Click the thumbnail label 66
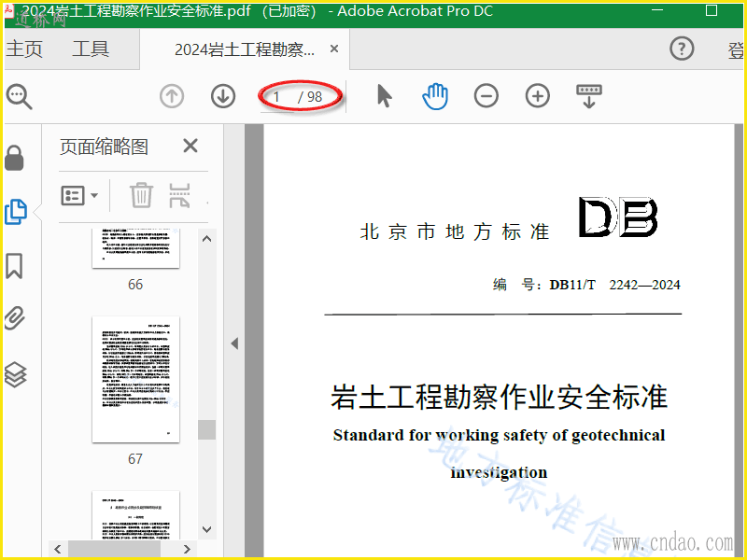This screenshot has height=560, width=747. pos(135,285)
